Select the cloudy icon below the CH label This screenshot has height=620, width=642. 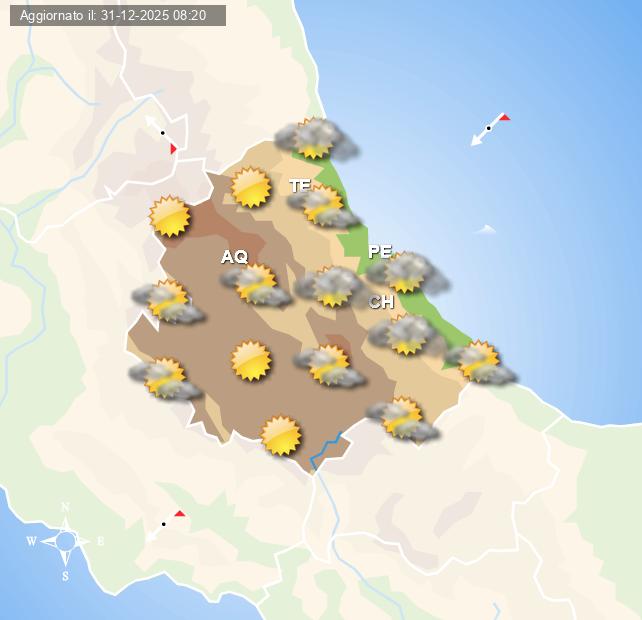(406, 335)
